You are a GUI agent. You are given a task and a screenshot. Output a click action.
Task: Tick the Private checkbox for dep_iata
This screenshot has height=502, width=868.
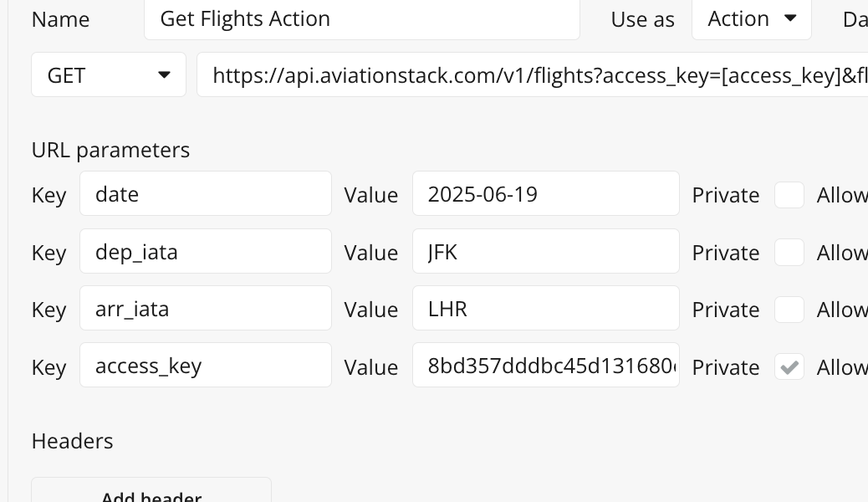click(789, 253)
